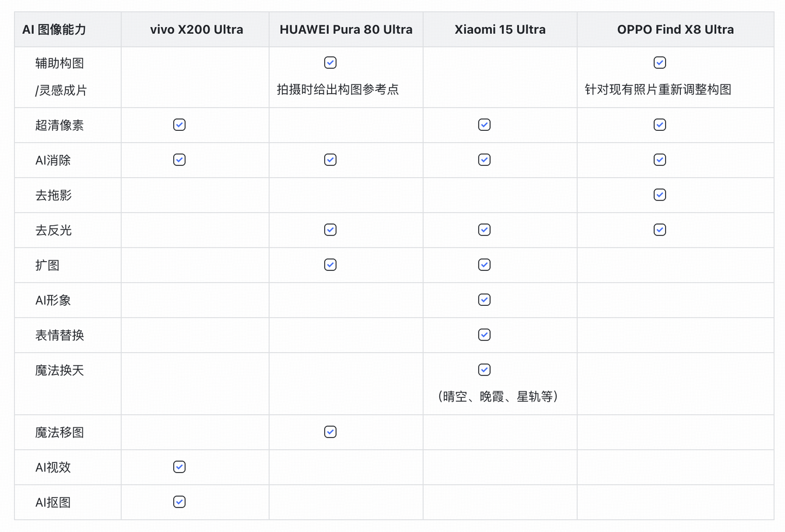Toggle vivo X200 Ultra AI抠图 checkbox
The height and width of the screenshot is (532, 785).
(x=179, y=501)
